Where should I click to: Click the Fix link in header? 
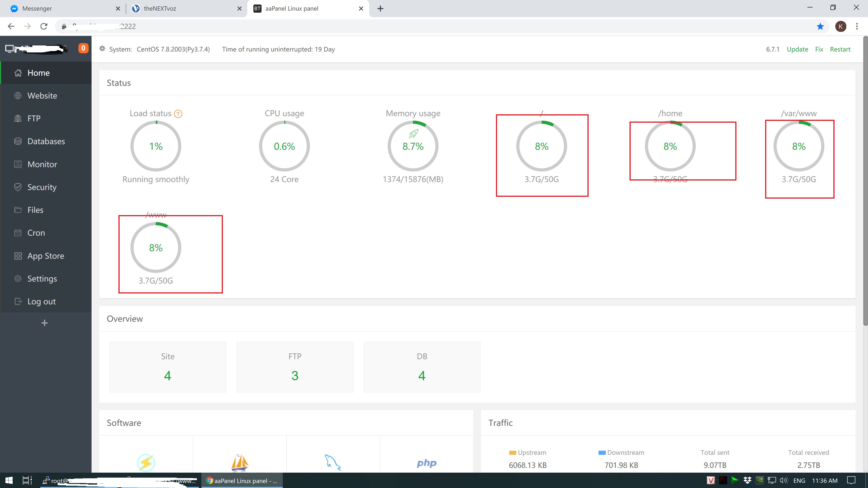tap(819, 49)
